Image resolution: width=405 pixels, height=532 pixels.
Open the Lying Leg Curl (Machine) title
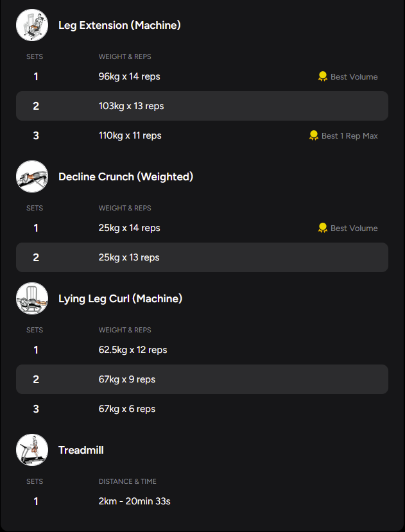click(x=120, y=298)
